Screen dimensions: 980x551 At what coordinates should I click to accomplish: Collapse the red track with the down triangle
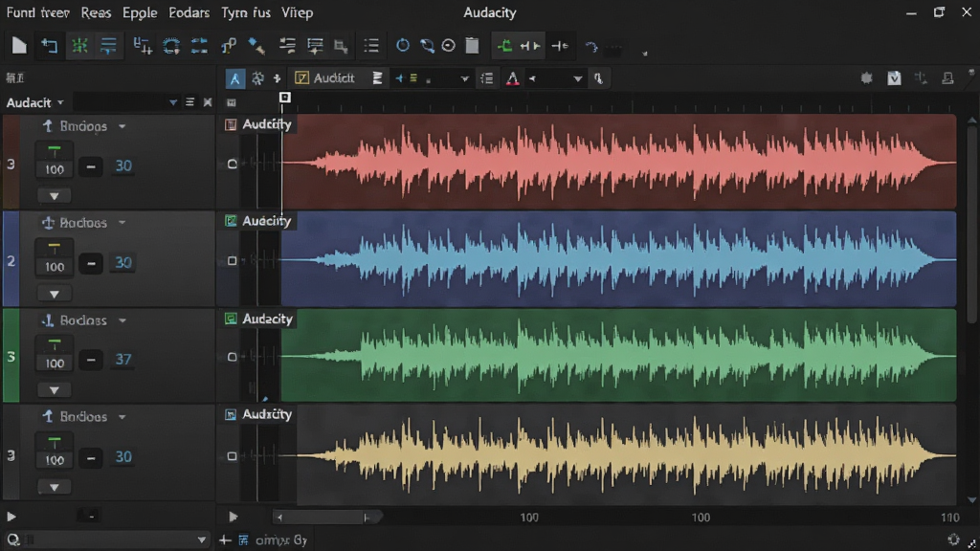tap(55, 196)
